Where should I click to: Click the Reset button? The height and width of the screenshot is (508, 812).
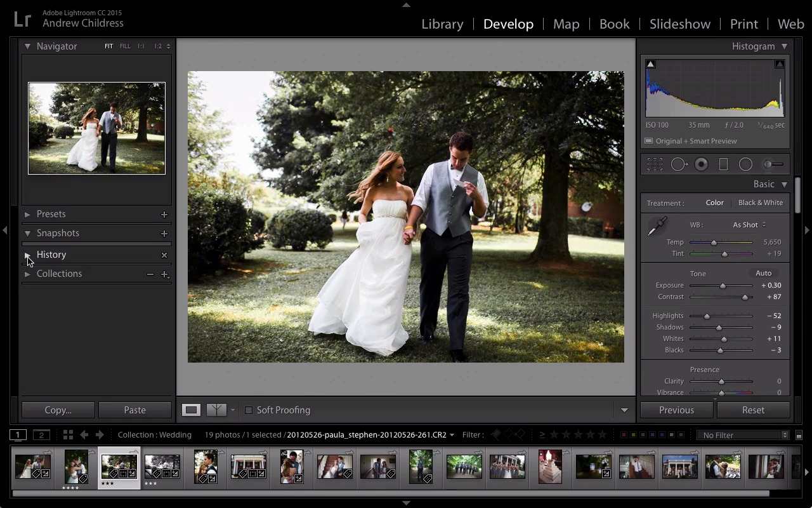pos(753,410)
